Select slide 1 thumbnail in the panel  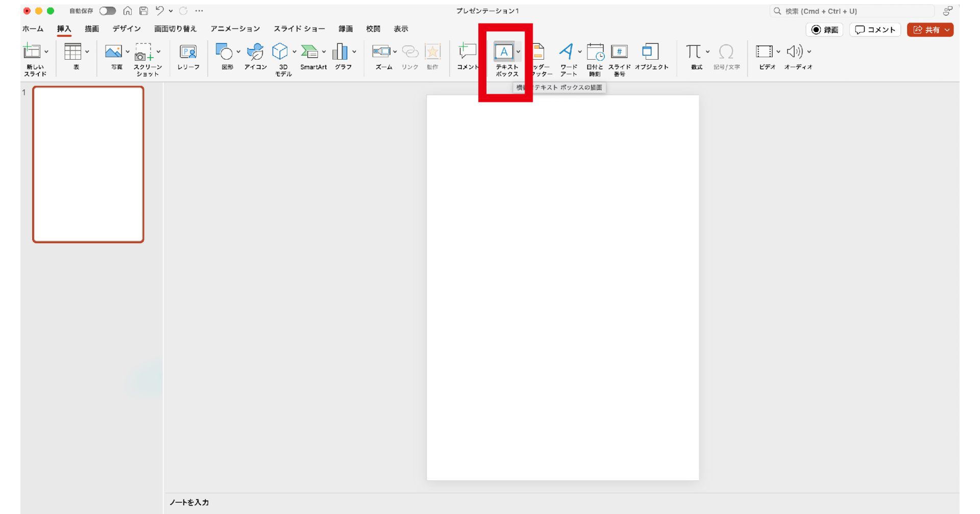(x=88, y=164)
